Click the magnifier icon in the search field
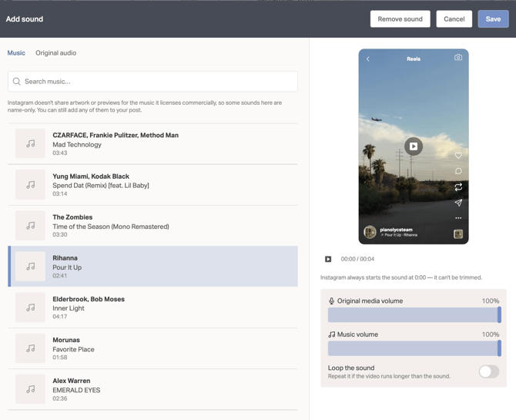This screenshot has height=420, width=516. [16, 82]
